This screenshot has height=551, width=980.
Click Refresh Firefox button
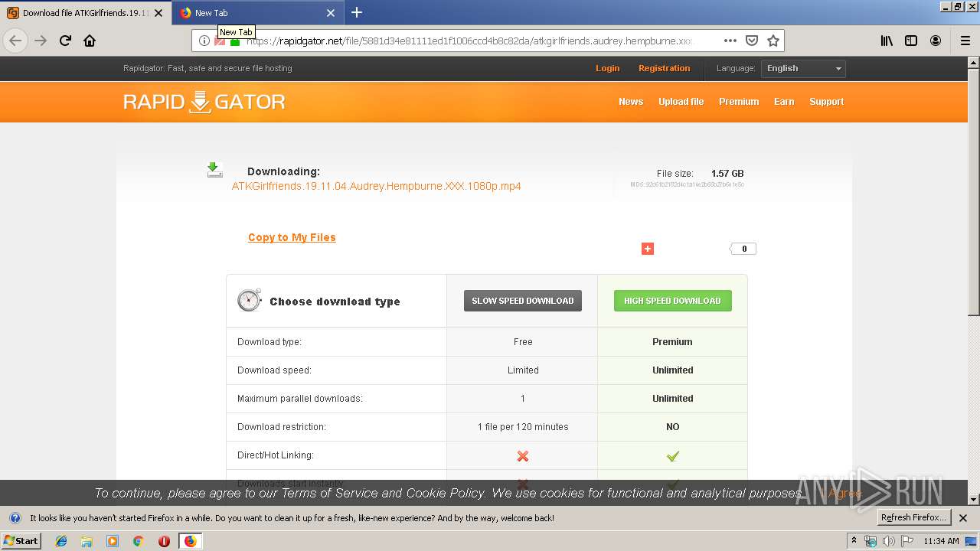pyautogui.click(x=913, y=517)
